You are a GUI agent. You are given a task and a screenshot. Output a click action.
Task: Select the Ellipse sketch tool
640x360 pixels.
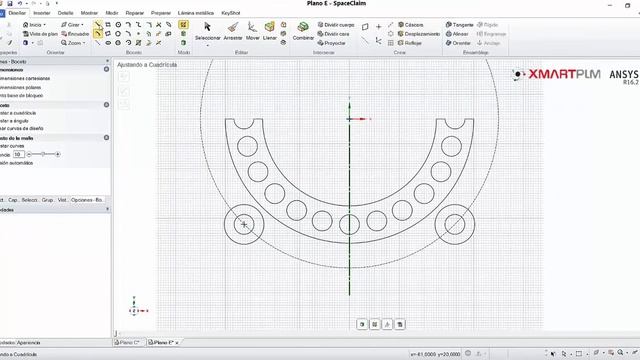tap(108, 43)
